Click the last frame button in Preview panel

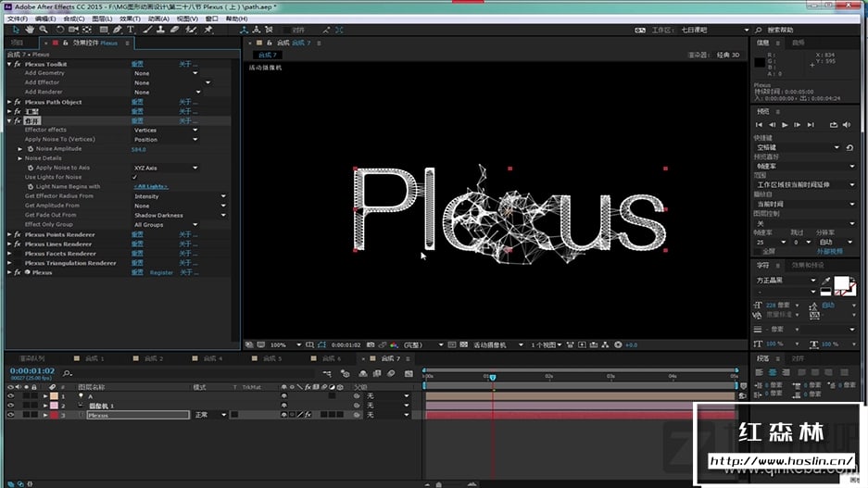tap(811, 125)
